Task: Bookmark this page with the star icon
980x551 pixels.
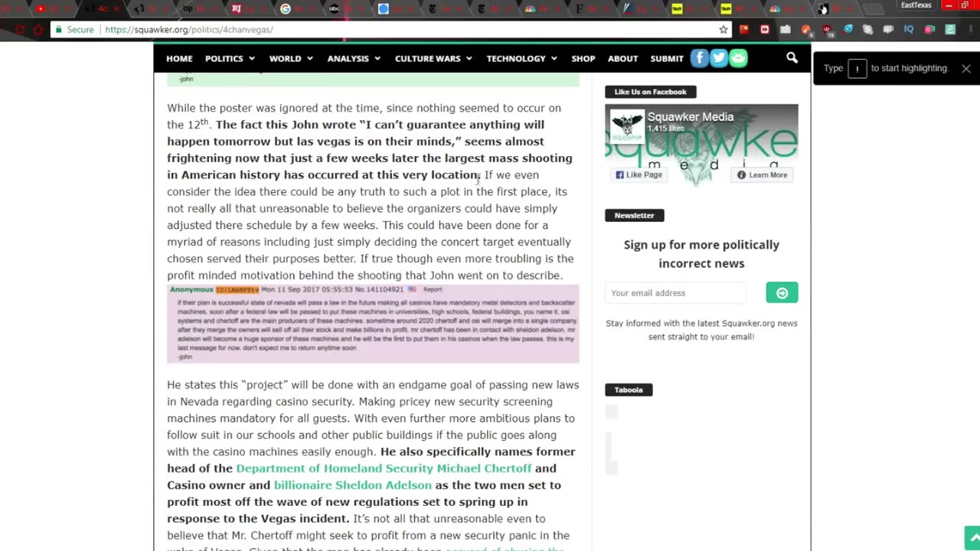Action: coord(724,30)
